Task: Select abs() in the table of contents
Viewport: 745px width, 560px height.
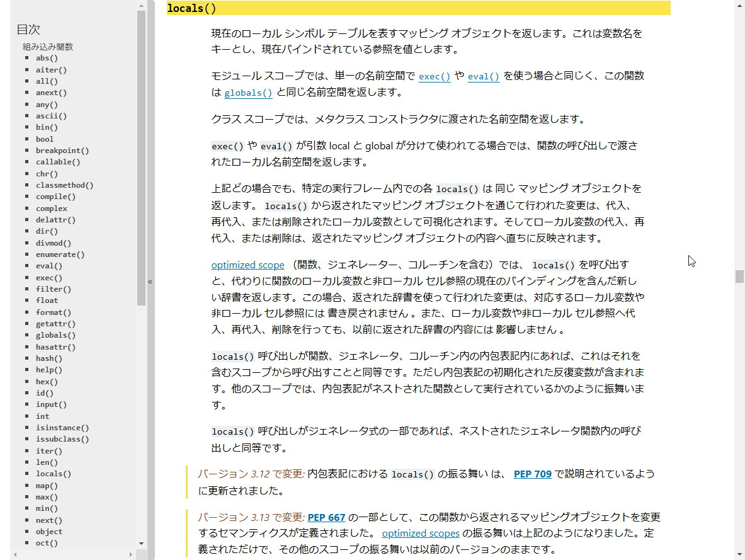Action: click(46, 58)
